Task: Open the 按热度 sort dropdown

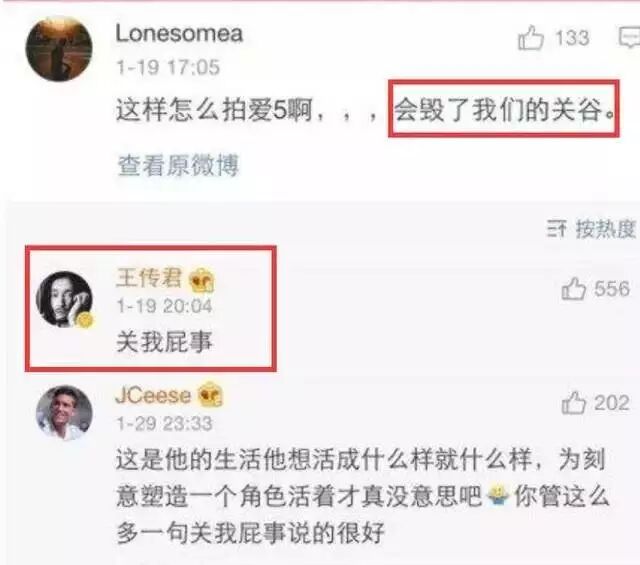Action: (x=606, y=229)
